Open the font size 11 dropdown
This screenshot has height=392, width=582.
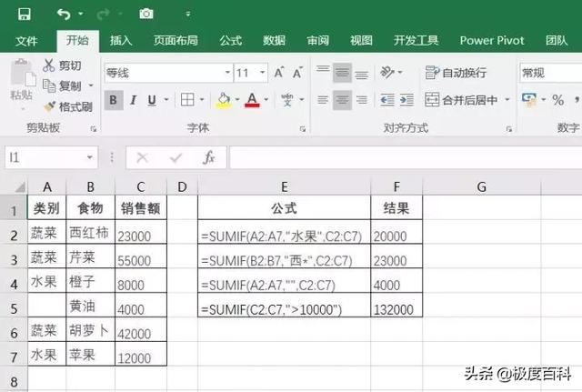pos(263,73)
